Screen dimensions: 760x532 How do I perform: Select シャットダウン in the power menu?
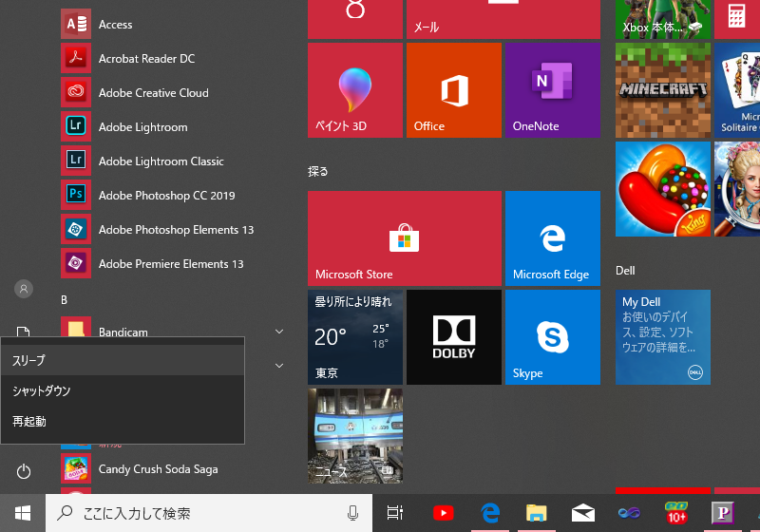123,391
